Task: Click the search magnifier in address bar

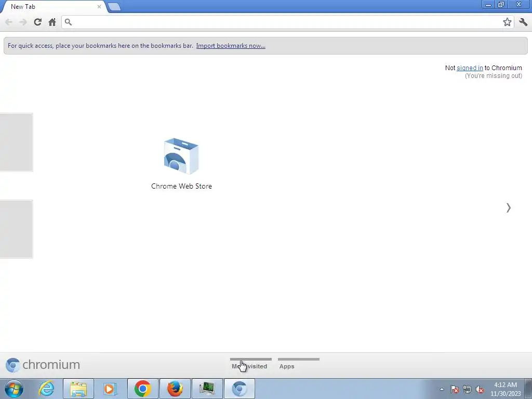Action: 68,22
